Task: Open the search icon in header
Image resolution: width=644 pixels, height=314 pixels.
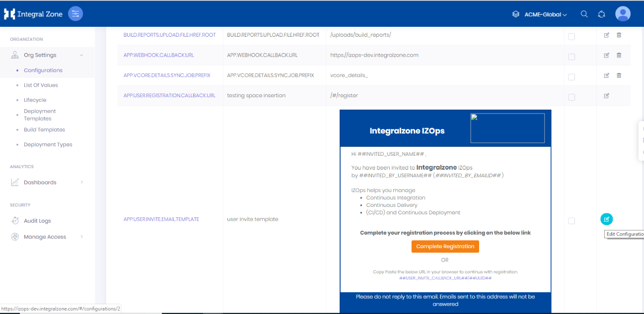Action: (584, 14)
